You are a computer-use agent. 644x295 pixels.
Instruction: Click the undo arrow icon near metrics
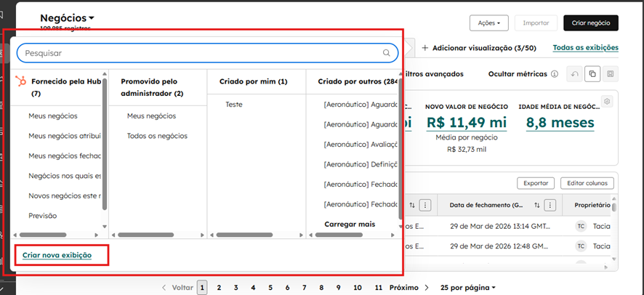(574, 74)
